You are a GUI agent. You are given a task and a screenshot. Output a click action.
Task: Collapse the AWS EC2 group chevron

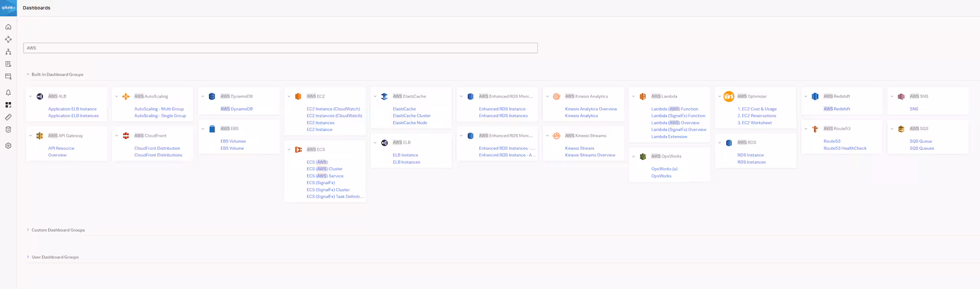pyautogui.click(x=289, y=97)
